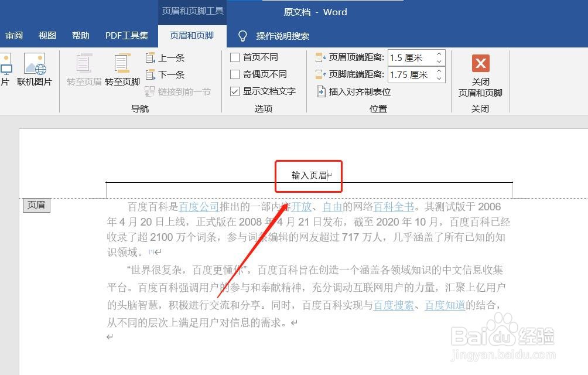
Task: Increase the header top distance value
Action: [x=439, y=54]
